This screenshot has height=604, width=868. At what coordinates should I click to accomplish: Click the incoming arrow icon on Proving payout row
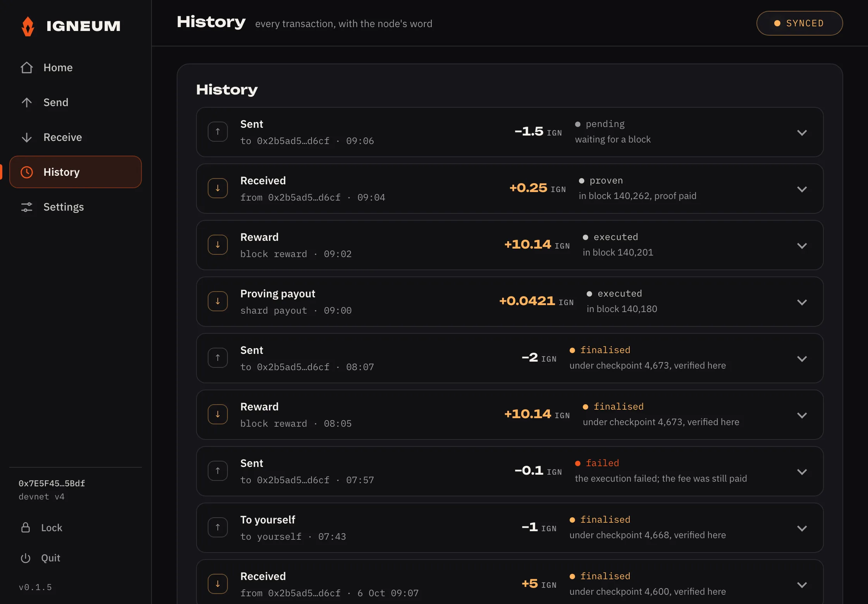coord(218,301)
